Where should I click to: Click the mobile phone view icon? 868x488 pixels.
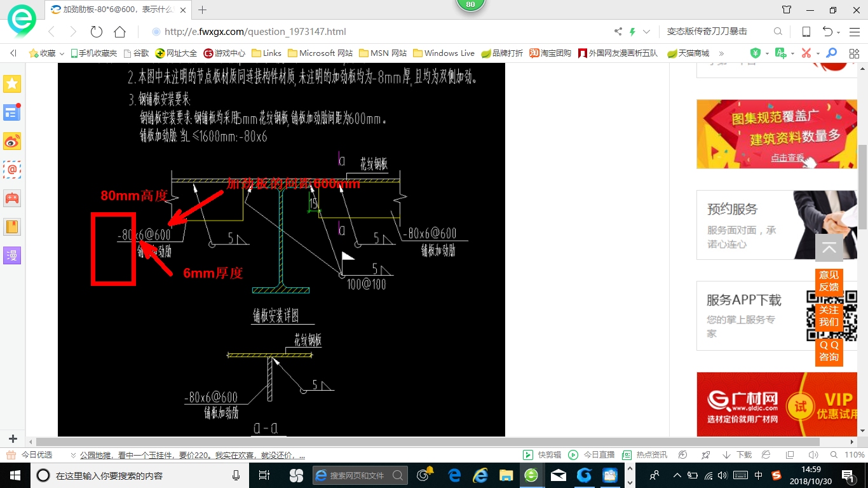point(806,32)
